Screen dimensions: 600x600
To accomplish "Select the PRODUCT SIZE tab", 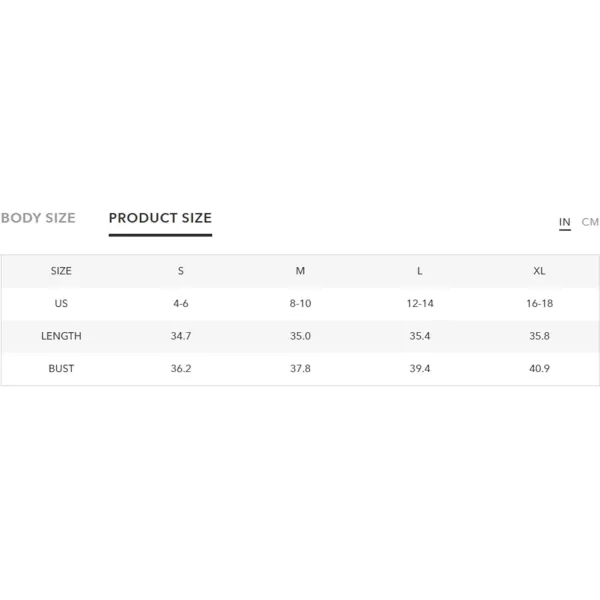I will [160, 218].
